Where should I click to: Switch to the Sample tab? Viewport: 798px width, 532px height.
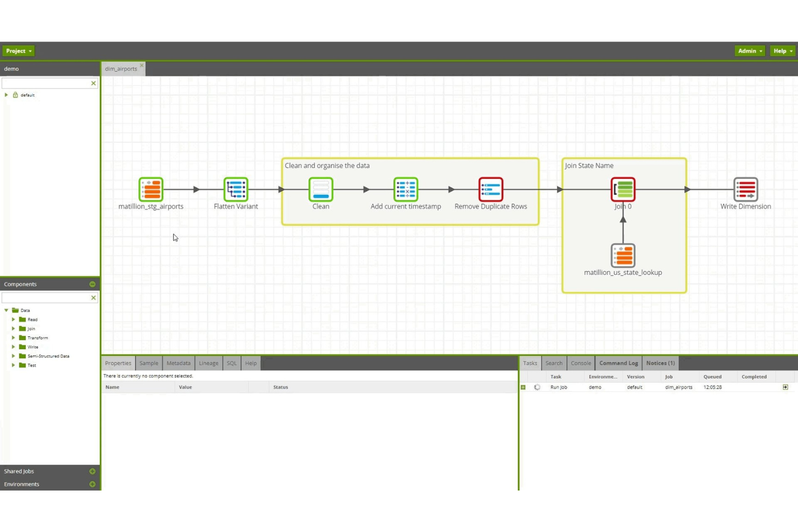[x=149, y=363]
